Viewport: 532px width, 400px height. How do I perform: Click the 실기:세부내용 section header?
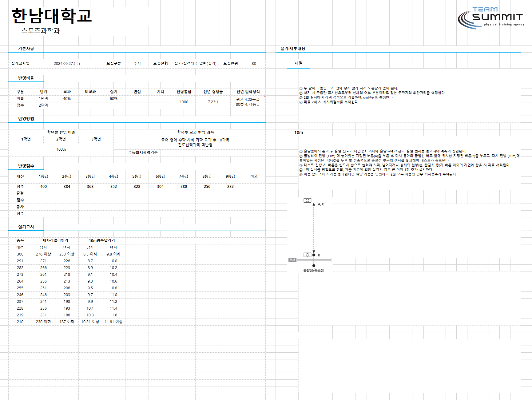293,49
